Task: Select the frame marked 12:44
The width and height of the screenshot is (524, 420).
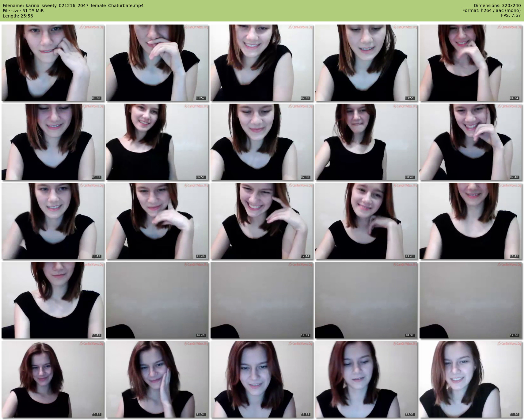Action: pos(262,221)
